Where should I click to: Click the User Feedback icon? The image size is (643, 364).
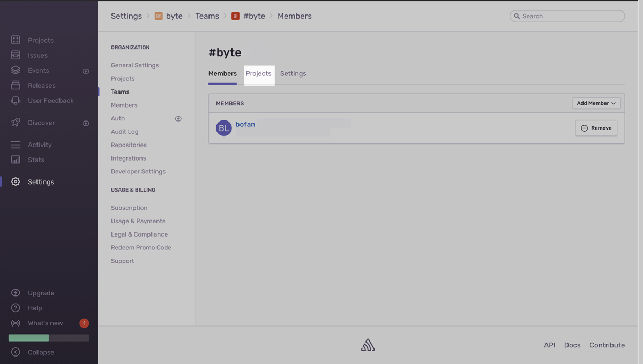click(x=16, y=101)
